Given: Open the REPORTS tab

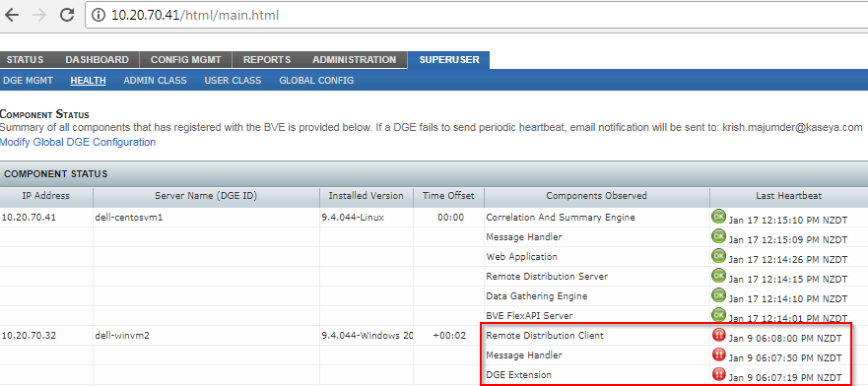Looking at the screenshot, I should point(267,60).
